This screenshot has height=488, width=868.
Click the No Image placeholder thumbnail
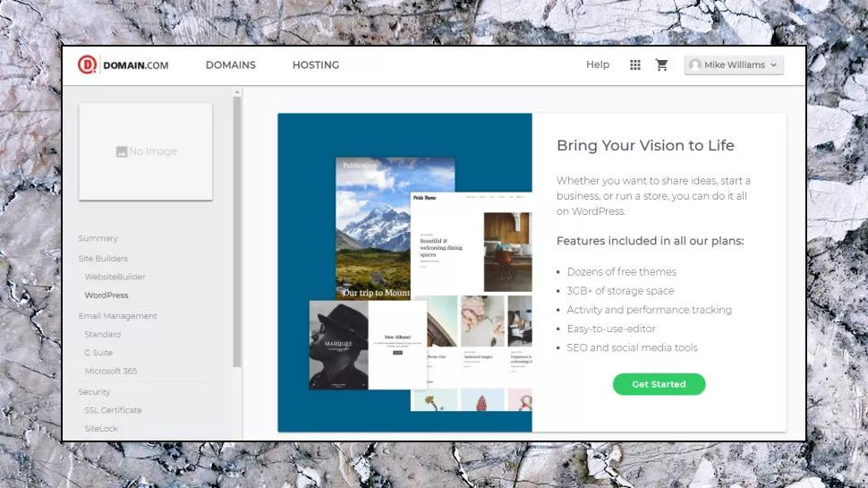pos(146,151)
